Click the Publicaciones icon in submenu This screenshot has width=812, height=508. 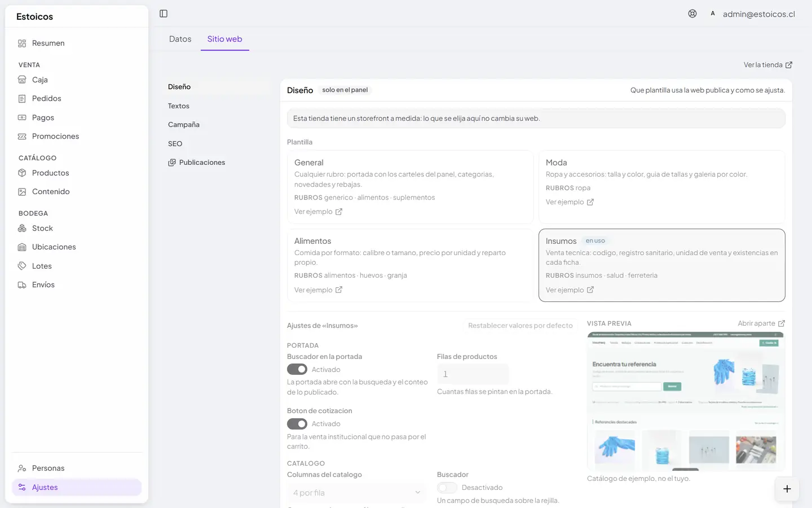tap(172, 163)
